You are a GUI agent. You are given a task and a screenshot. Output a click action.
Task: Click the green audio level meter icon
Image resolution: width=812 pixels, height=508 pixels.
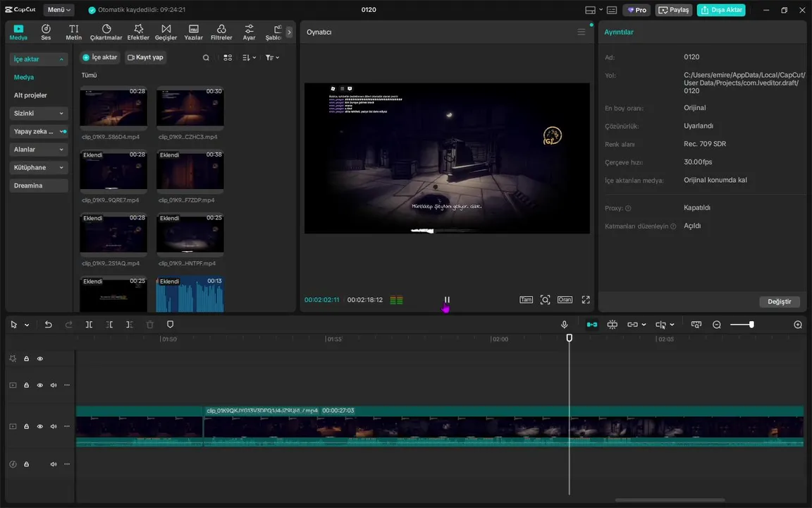396,300
